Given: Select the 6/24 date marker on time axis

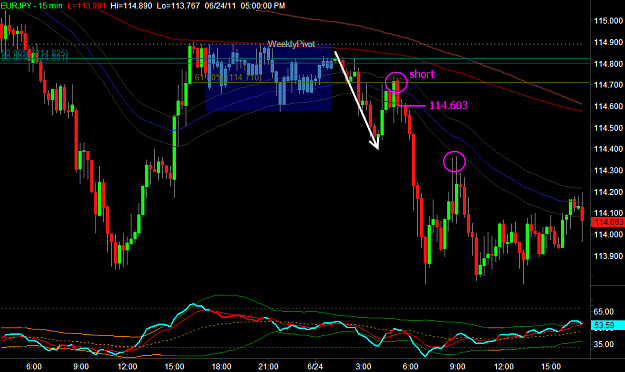Looking at the screenshot, I should click(315, 366).
